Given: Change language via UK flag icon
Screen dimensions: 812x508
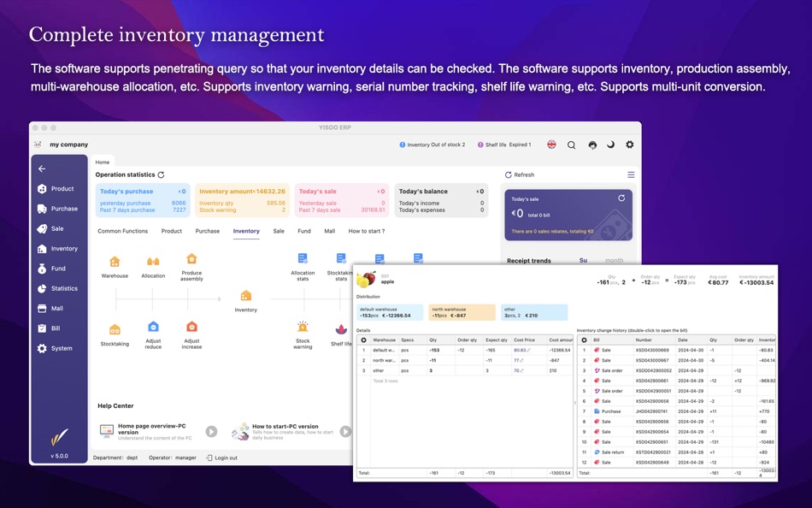Looking at the screenshot, I should 551,145.
